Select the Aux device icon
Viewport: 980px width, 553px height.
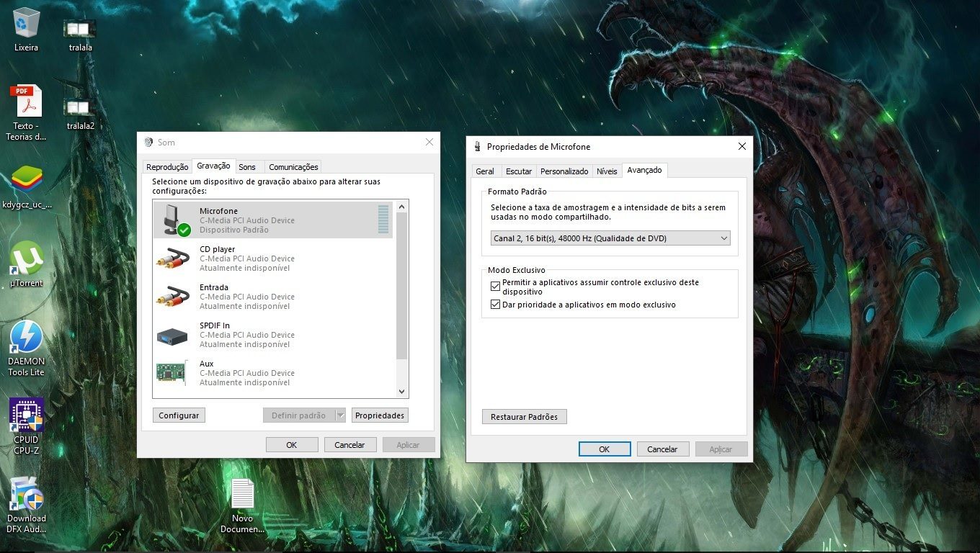[172, 372]
